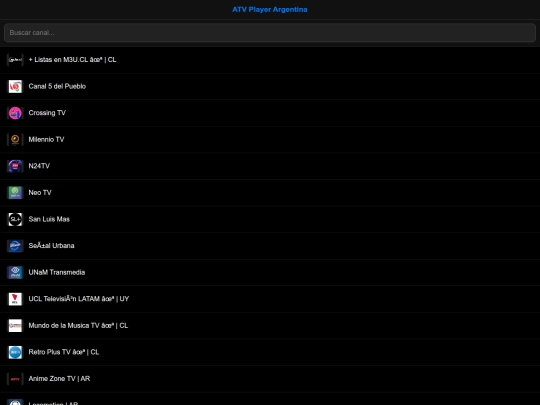Screen dimensions: 540x405
Task: Select the Neo TV green logo
Action: pyautogui.click(x=15, y=193)
